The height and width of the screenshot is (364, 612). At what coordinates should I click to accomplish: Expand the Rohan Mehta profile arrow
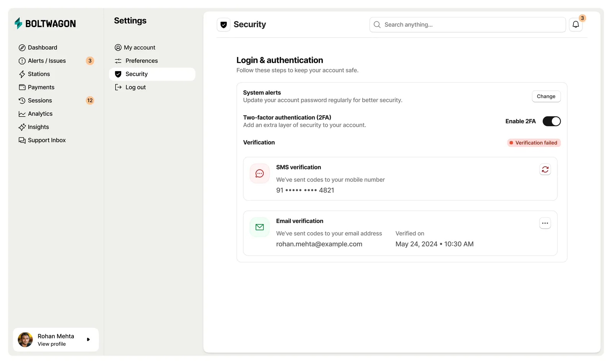88,340
